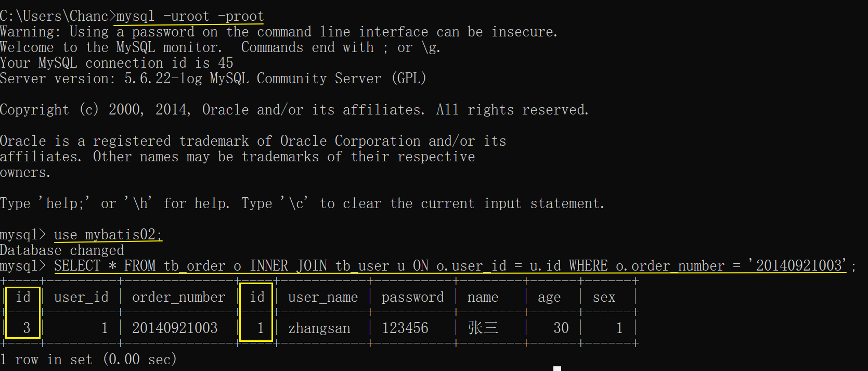Viewport: 868px width, 371px height.
Task: Click the 'Database changed' output line
Action: point(62,250)
